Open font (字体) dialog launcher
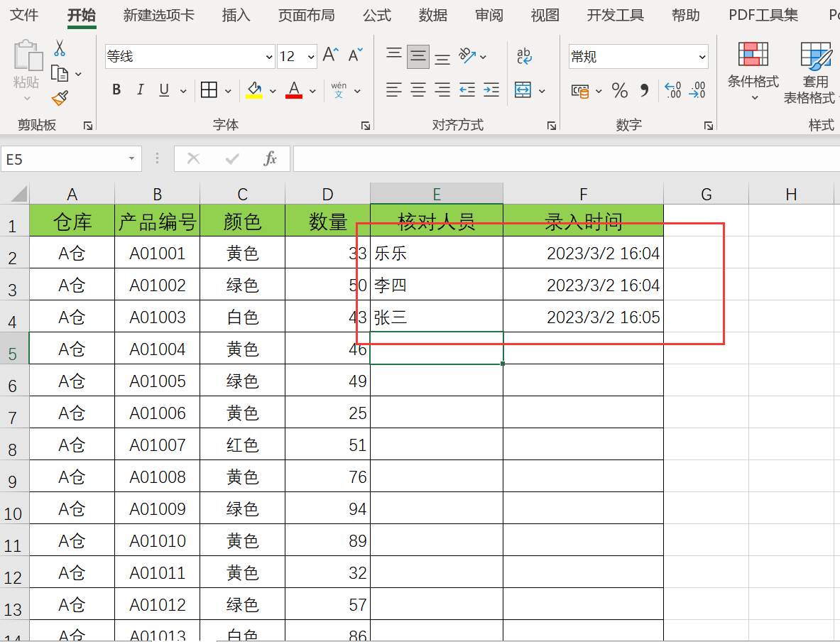The height and width of the screenshot is (642, 840). click(366, 126)
